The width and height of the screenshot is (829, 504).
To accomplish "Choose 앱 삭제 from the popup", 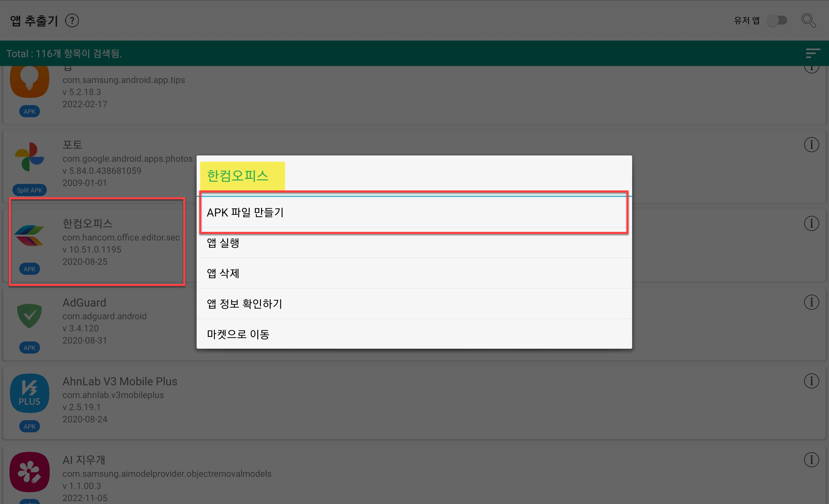I will [414, 273].
